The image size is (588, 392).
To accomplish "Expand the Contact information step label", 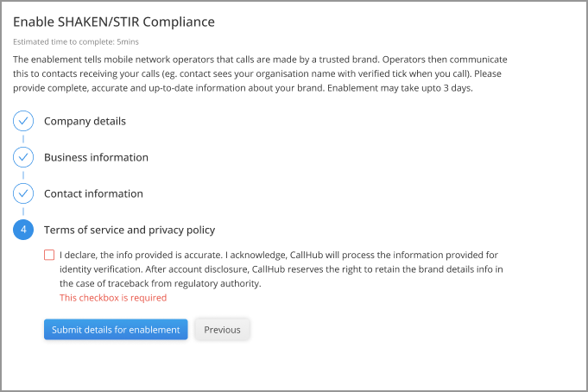I will click(x=93, y=193).
